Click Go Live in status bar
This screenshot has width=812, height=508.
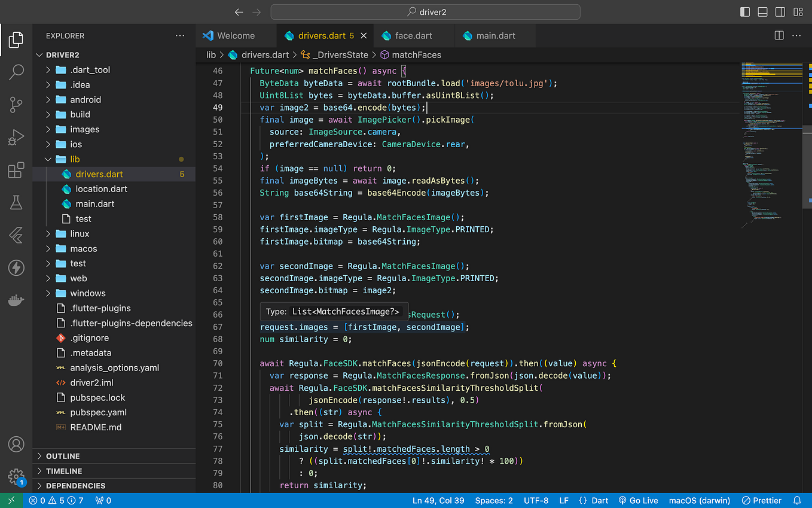pyautogui.click(x=638, y=501)
